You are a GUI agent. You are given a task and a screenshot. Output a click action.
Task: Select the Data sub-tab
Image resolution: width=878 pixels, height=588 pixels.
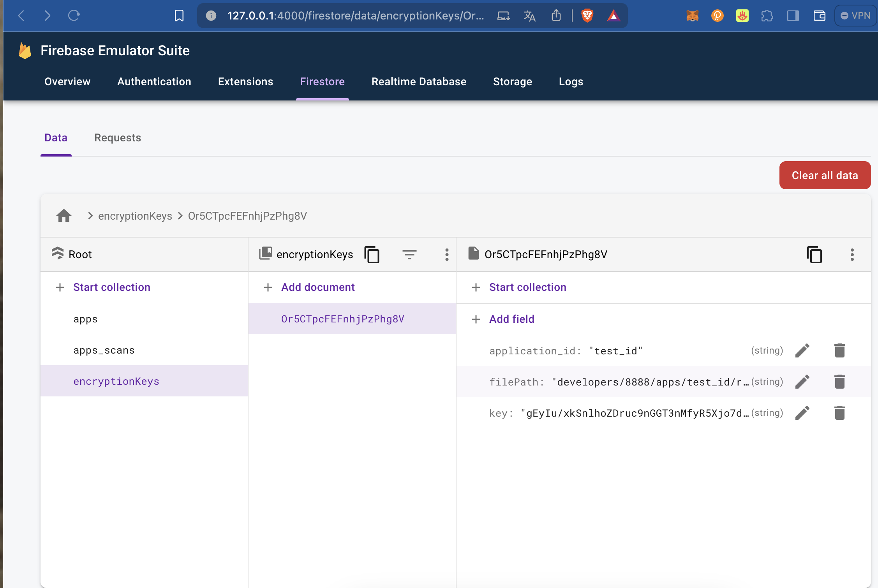56,137
